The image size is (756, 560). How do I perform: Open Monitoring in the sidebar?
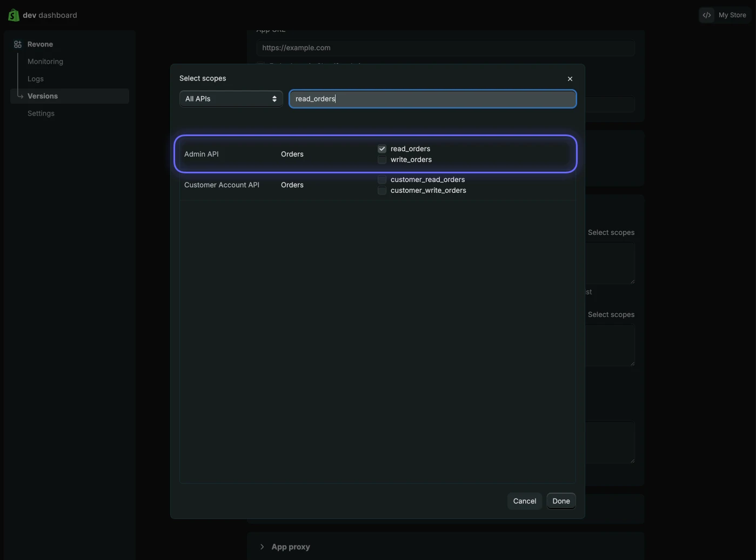tap(45, 62)
